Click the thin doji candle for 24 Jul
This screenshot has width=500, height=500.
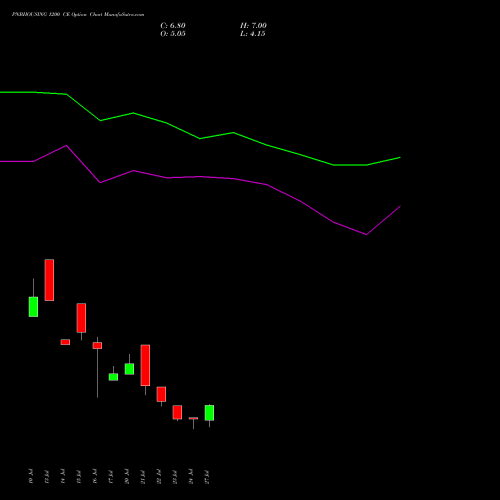pyautogui.click(x=193, y=418)
